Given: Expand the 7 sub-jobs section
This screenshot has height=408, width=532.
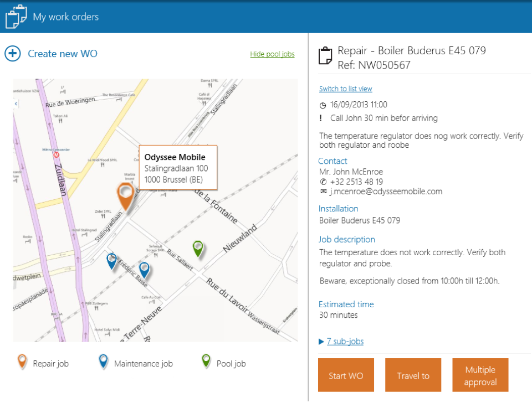Looking at the screenshot, I should click(x=345, y=342).
